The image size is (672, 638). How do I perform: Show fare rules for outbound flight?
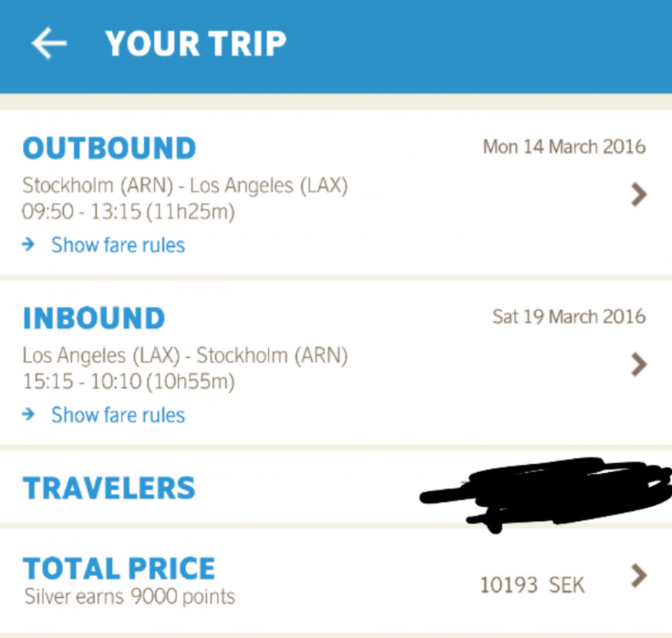pos(118,245)
